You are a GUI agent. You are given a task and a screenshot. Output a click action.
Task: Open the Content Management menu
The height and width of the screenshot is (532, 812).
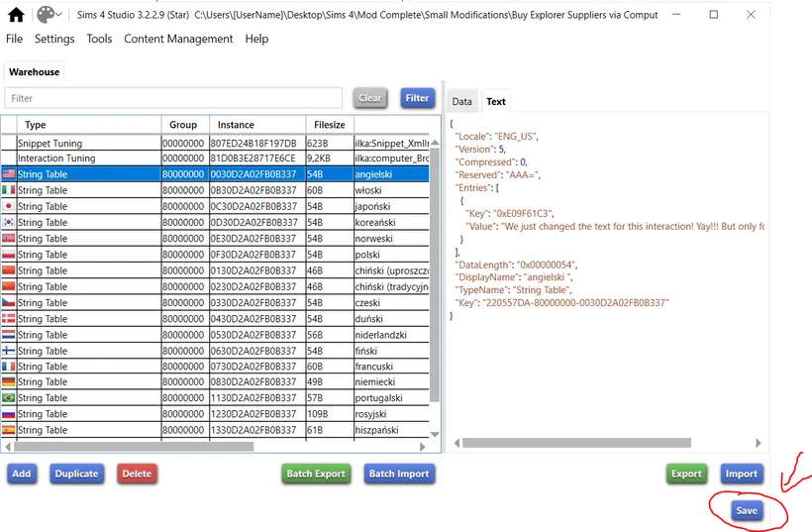tap(178, 39)
